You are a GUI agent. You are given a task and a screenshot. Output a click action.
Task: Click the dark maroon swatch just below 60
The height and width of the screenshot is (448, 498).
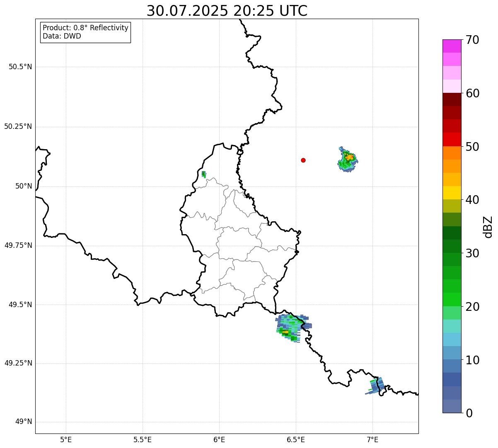[x=452, y=99]
